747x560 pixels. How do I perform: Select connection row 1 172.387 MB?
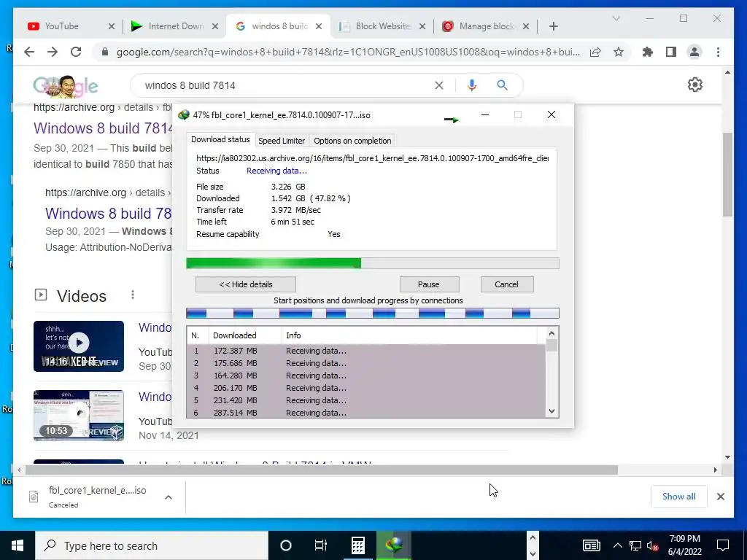[x=366, y=351]
